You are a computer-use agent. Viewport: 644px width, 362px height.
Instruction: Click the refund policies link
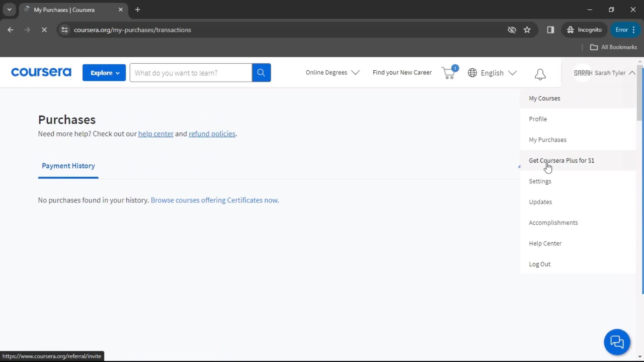point(212,133)
